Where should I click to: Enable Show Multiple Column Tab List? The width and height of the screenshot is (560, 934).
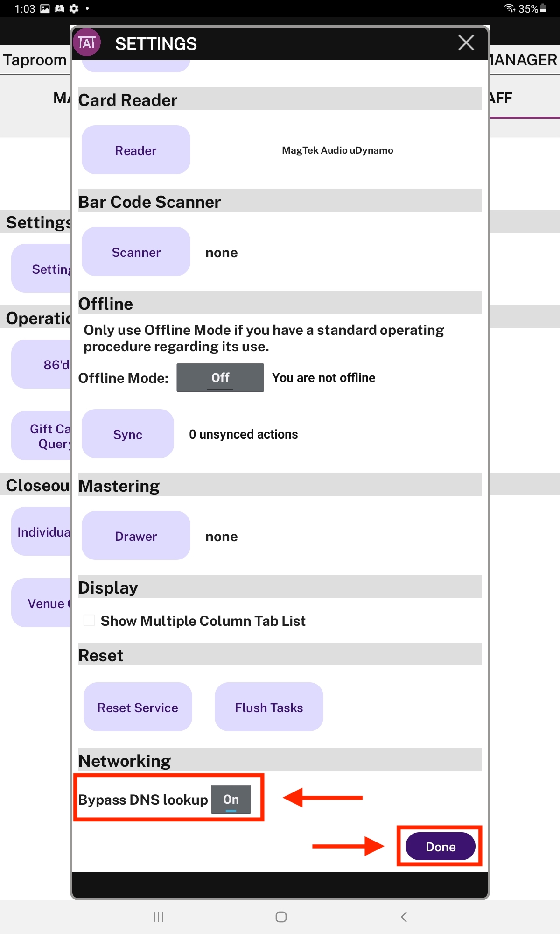tap(89, 620)
